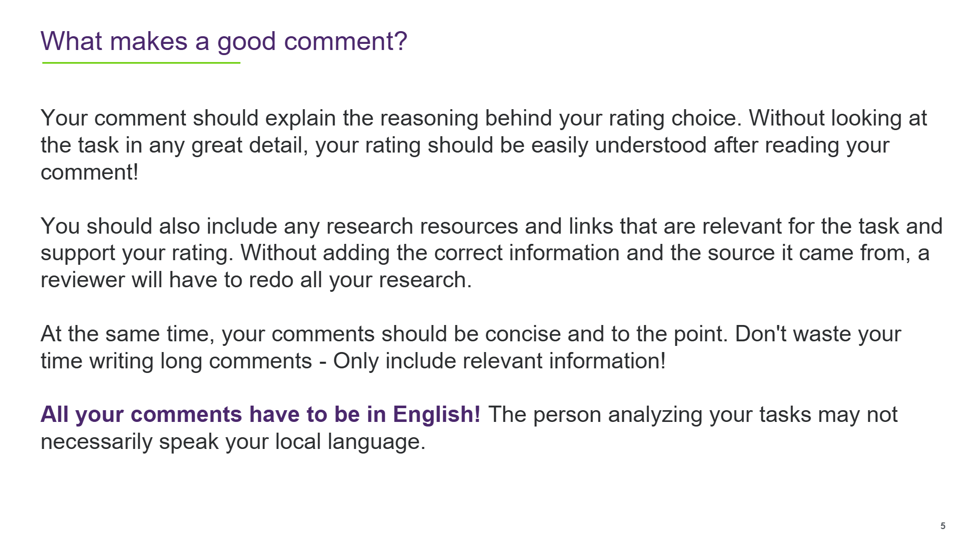Select the bold text 'All your comments have to be in English!'

[x=261, y=414]
